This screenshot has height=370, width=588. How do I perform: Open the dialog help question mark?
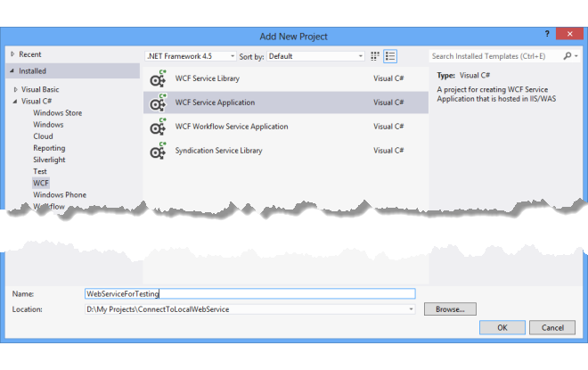(x=547, y=34)
